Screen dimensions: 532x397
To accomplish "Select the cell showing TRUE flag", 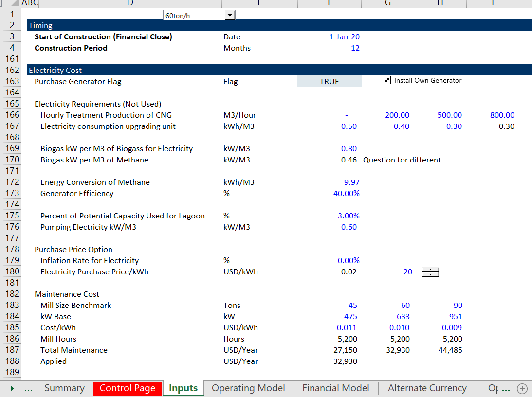I will pyautogui.click(x=329, y=81).
